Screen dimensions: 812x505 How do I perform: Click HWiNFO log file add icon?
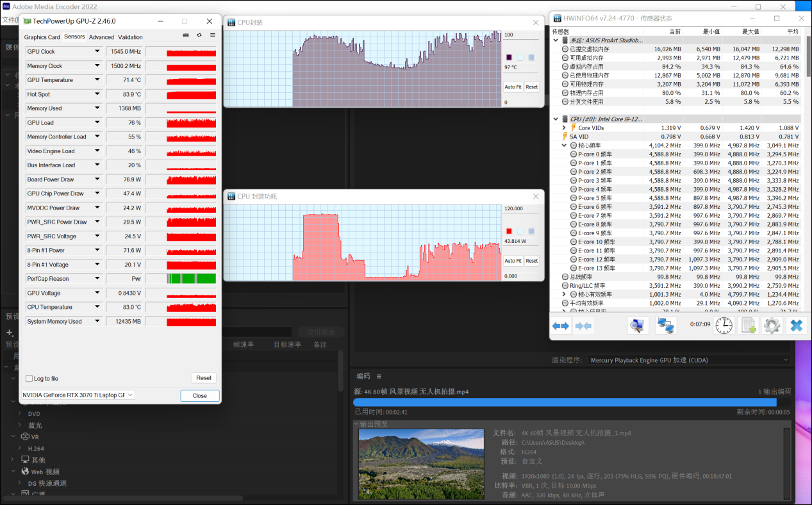pos(747,326)
